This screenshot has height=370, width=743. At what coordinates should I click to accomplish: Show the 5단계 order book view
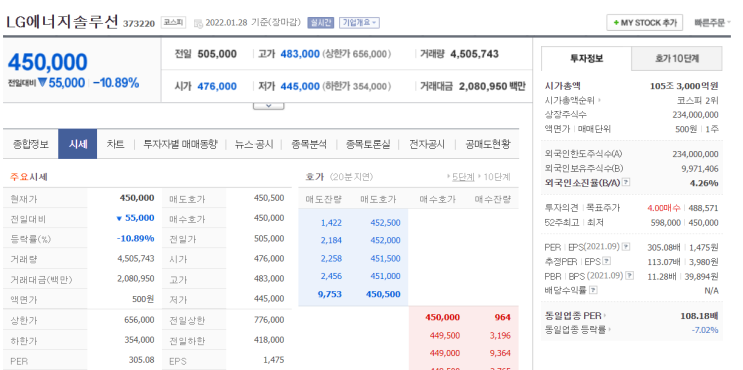[462, 177]
